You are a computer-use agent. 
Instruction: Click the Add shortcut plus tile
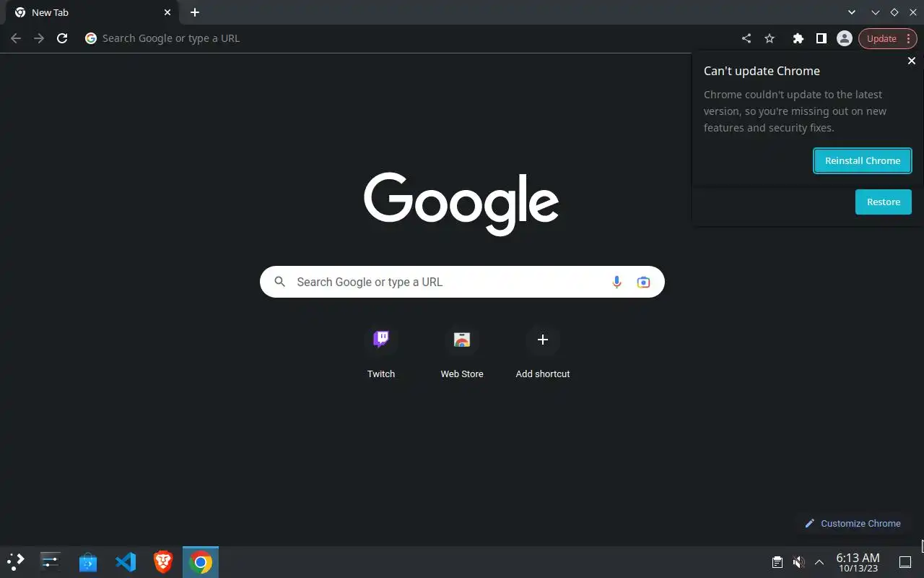click(543, 352)
